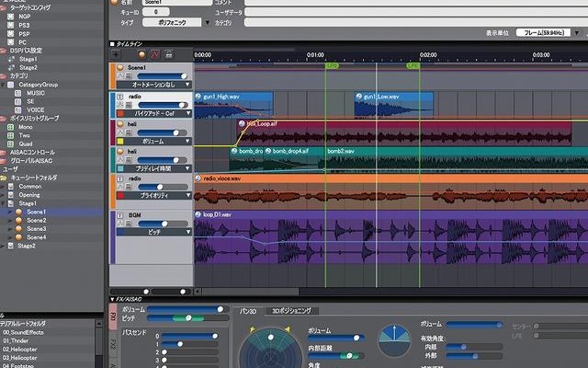Click the Mono voice limit group icon
588x368 pixels.
(10, 127)
